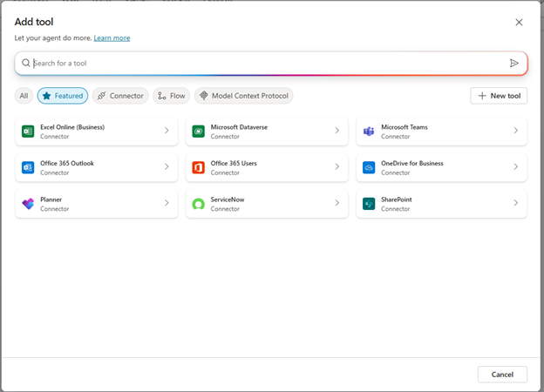This screenshot has height=392, width=544.
Task: Click the Microsoft Teams icon
Action: (369, 132)
